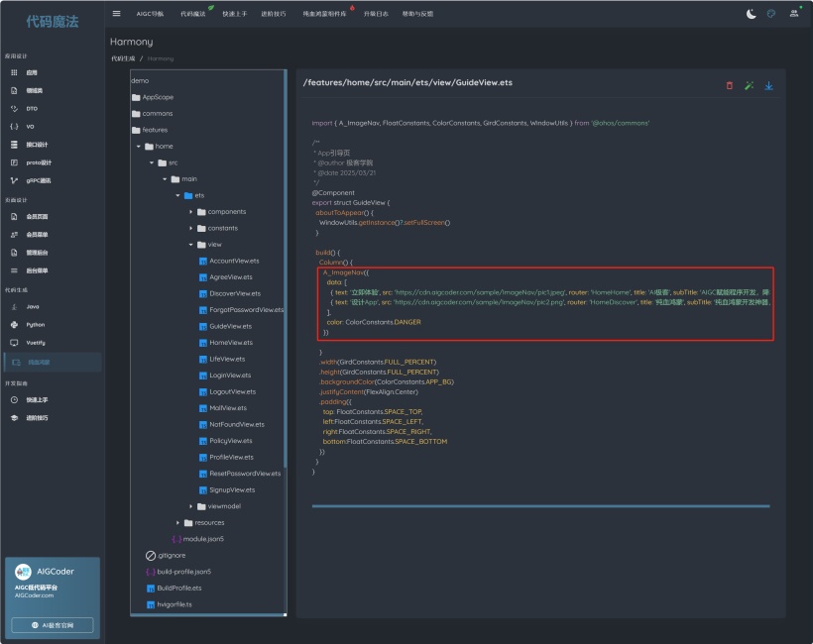Click the 代码生成 breadcrumb link
Screen dimensions: 813x644
[121, 58]
